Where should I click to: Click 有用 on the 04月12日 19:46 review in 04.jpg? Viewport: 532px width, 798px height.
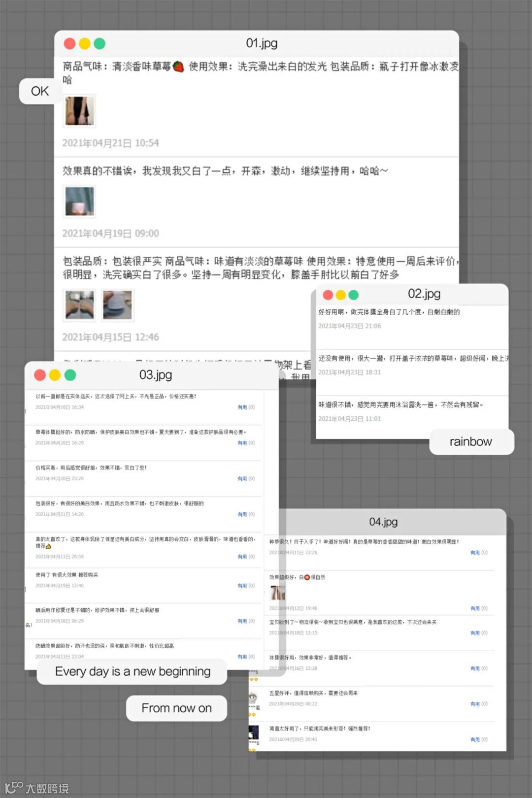click(475, 608)
